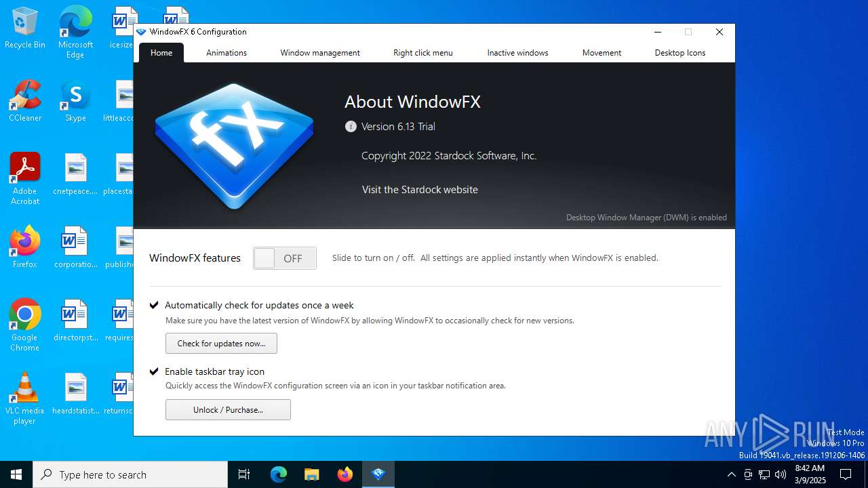Select the Skype desktop icon

tap(75, 102)
